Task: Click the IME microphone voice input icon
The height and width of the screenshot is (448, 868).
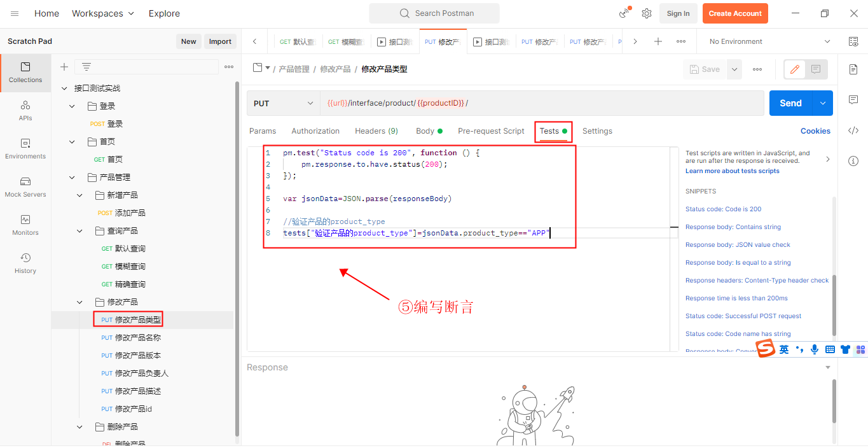Action: click(815, 349)
